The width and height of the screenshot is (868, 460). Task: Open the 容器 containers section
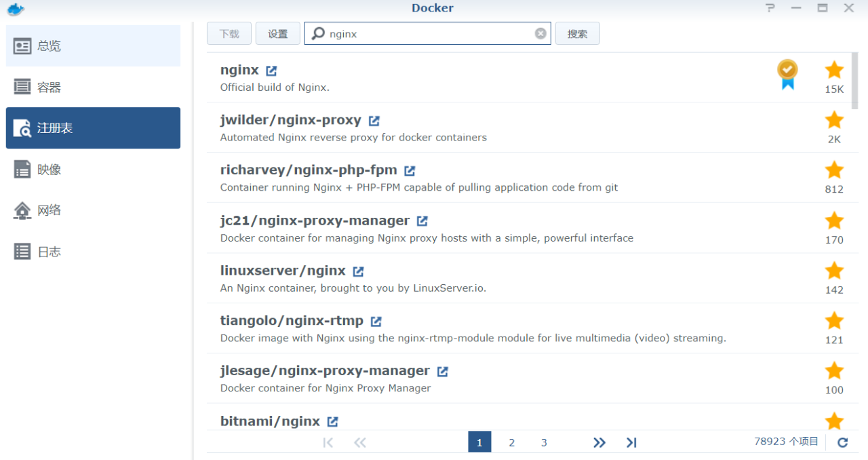[x=93, y=87]
